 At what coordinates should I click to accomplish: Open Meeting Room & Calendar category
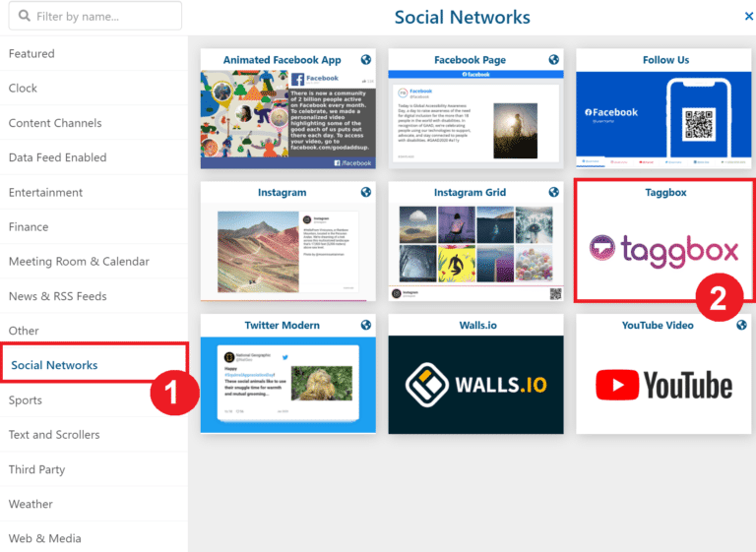[x=79, y=262]
